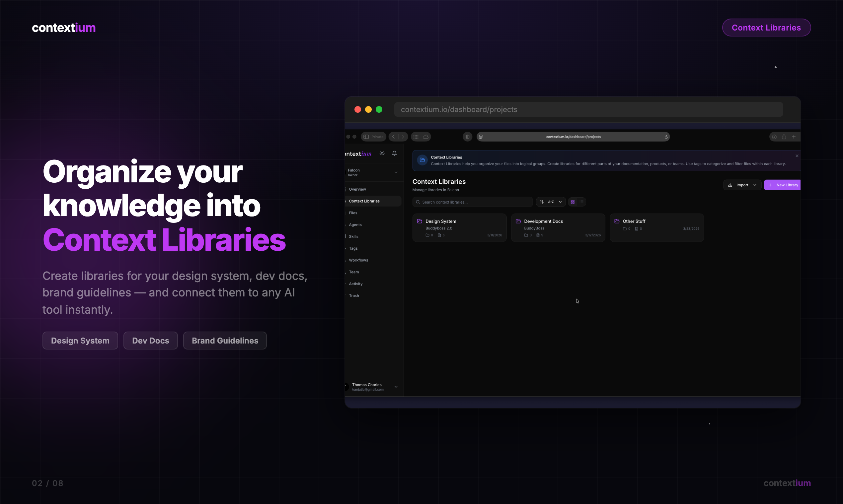Open the Import dropdown menu
This screenshot has height=504, width=843.
[742, 185]
